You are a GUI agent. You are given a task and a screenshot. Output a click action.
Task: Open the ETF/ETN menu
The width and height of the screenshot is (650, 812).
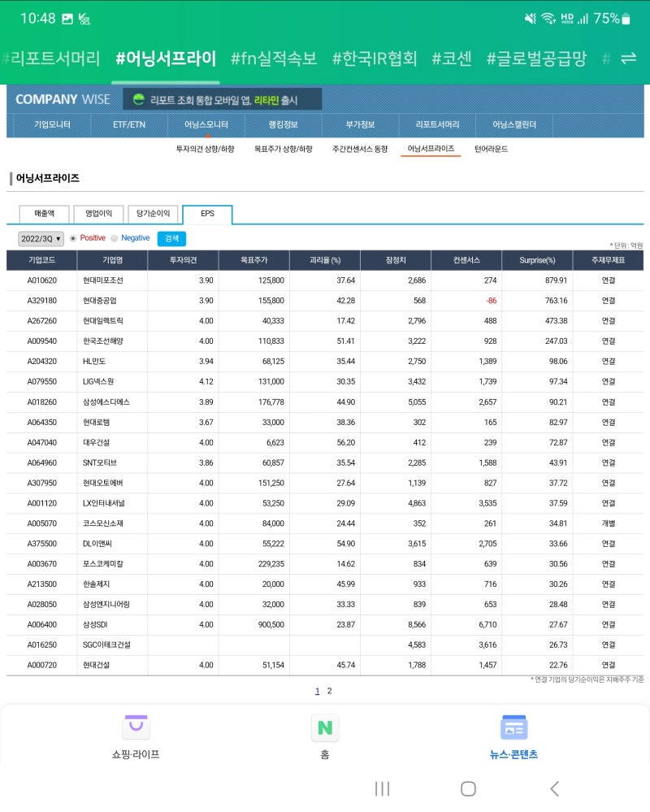pyautogui.click(x=129, y=125)
